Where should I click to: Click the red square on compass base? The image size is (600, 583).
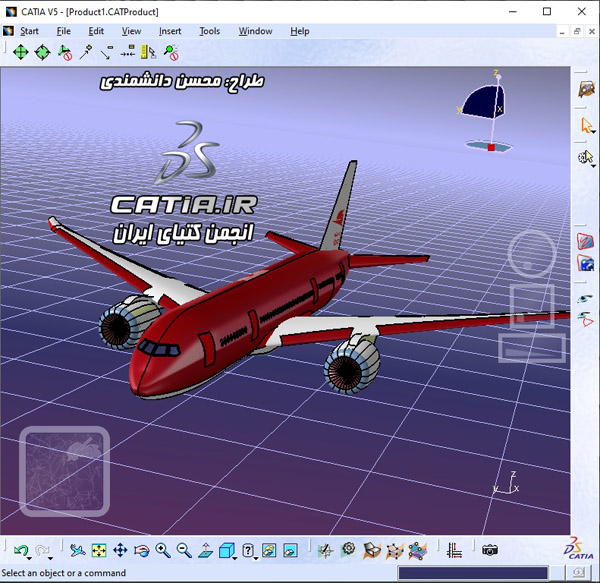point(491,147)
